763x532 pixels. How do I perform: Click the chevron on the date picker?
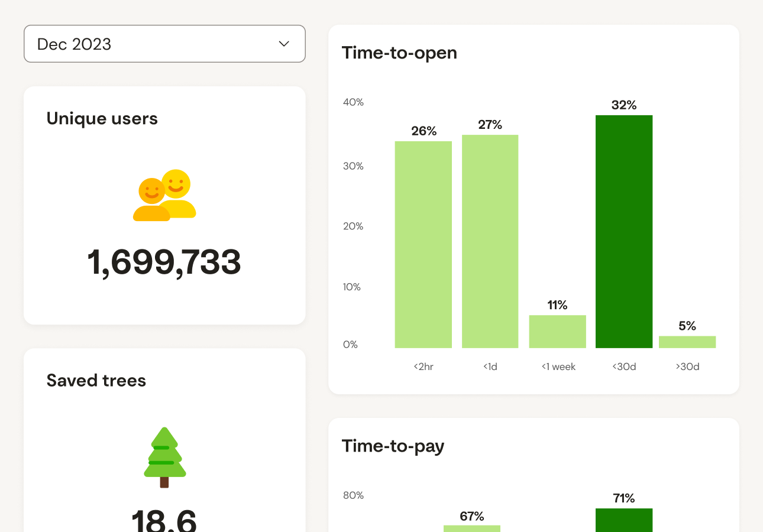pyautogui.click(x=283, y=44)
